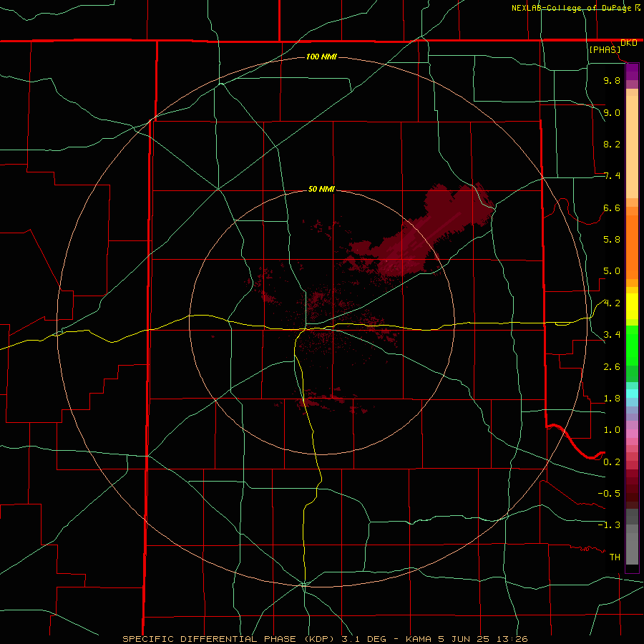
Task: Select the 3.4 legend value
Action: click(612, 335)
